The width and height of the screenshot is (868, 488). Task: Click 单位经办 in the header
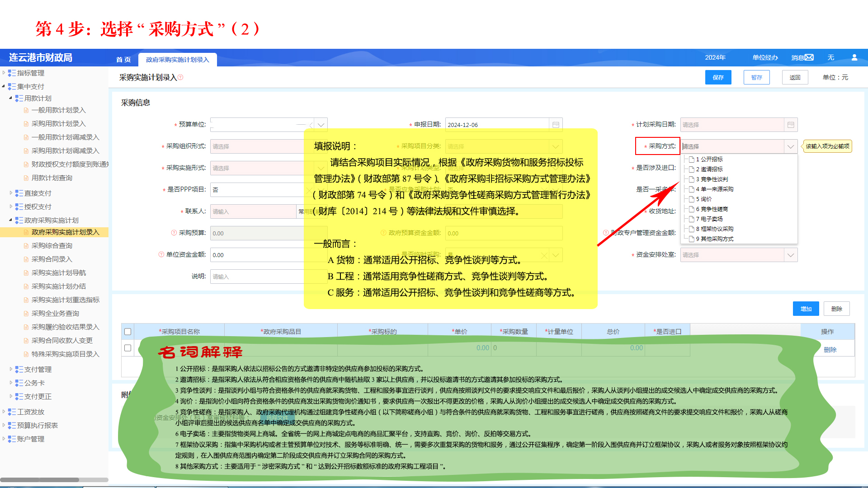coord(765,57)
